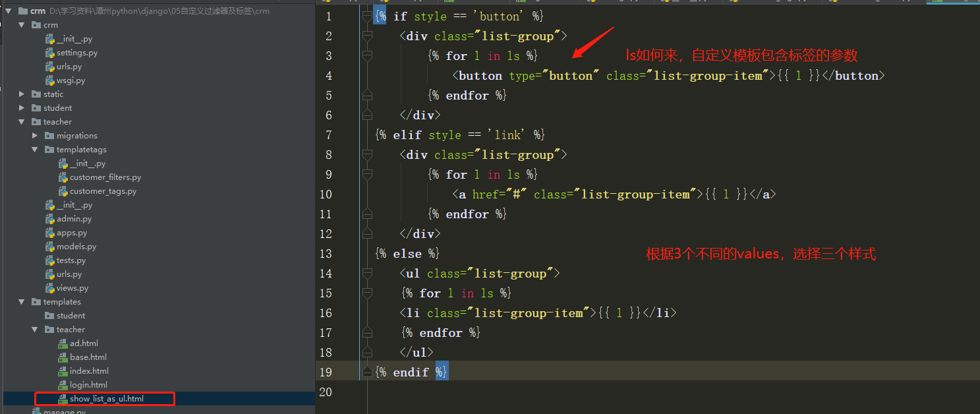The image size is (980, 414).
Task: Fold the if block at line 1
Action: (x=368, y=16)
